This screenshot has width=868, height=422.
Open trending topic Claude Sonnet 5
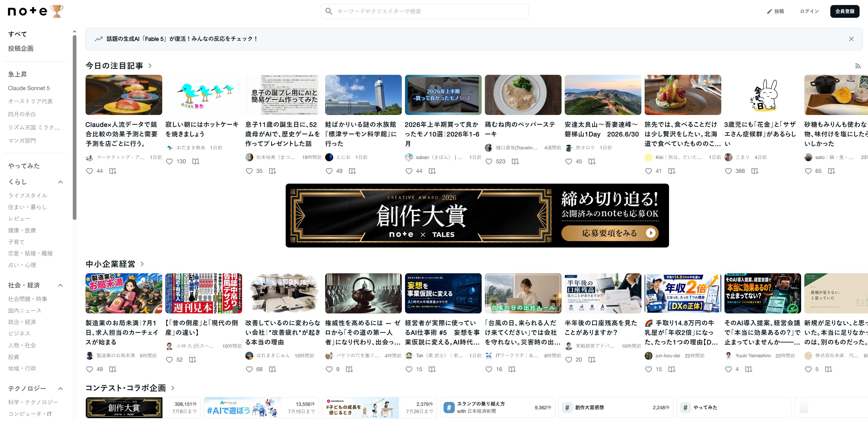pos(29,88)
